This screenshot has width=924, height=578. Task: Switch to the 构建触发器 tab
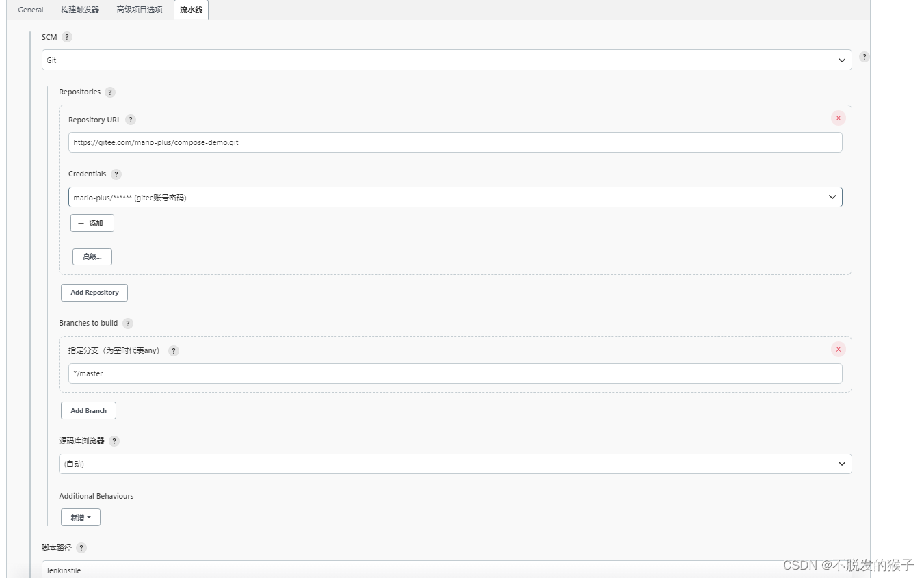tap(80, 10)
